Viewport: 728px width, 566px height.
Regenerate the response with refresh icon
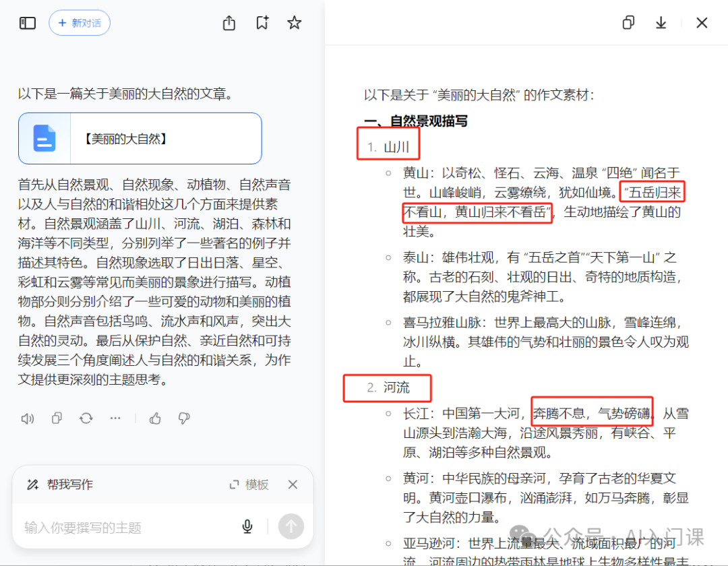tap(86, 418)
